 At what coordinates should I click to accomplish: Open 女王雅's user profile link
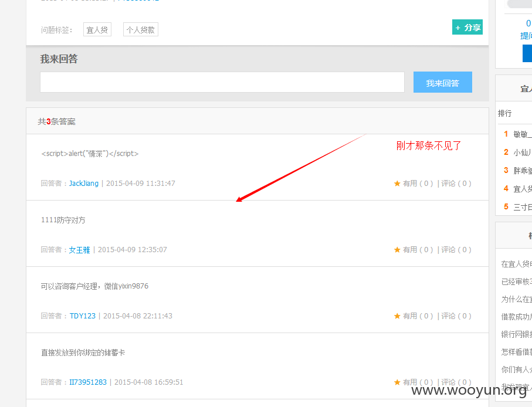[x=79, y=250]
